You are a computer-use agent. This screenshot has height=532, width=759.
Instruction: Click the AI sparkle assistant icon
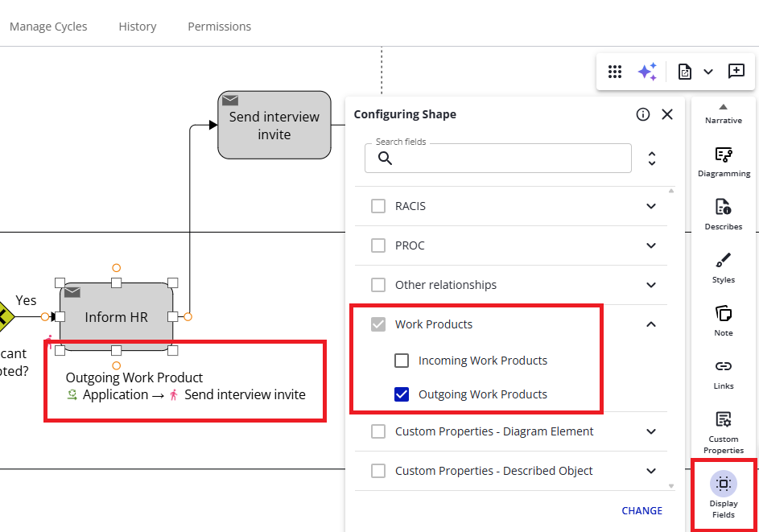pos(647,72)
